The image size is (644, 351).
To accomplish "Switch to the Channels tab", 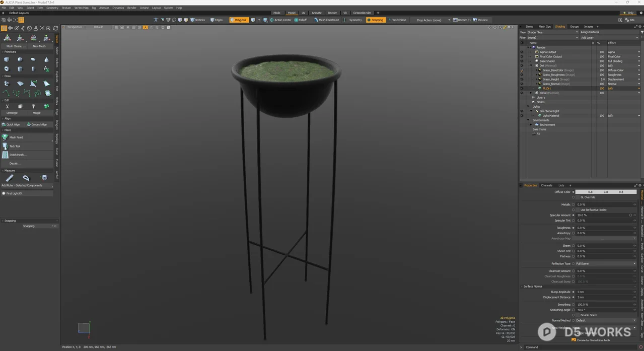I will click(547, 185).
